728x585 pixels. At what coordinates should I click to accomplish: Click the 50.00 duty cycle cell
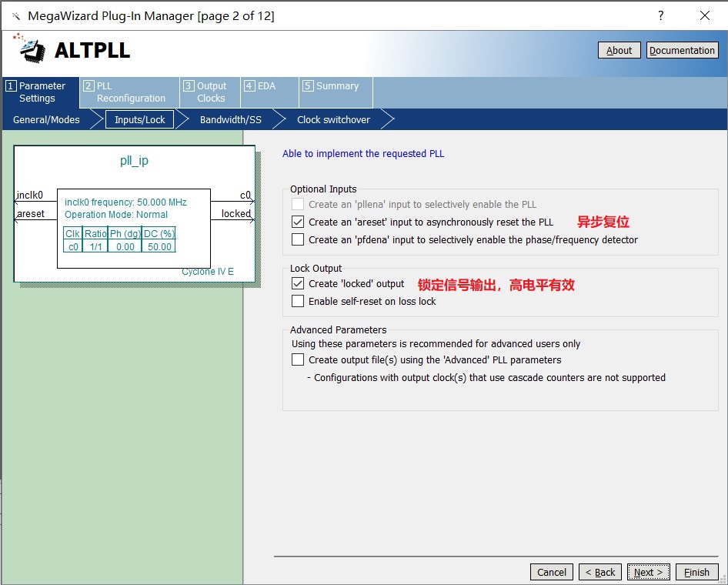point(159,246)
